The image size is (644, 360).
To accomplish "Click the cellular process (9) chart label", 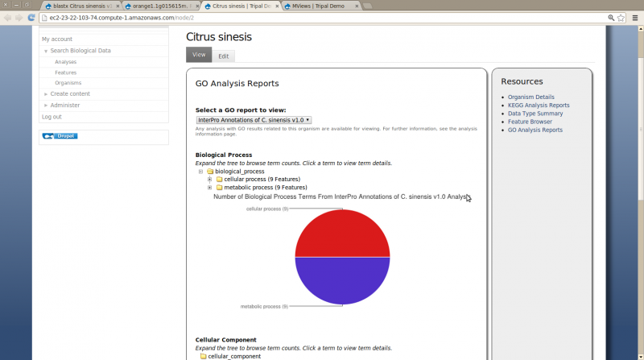I will [267, 209].
